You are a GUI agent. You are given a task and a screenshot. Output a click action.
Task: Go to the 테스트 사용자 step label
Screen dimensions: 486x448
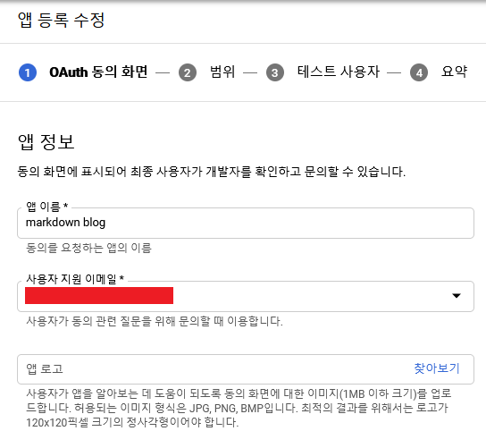pyautogui.click(x=339, y=72)
